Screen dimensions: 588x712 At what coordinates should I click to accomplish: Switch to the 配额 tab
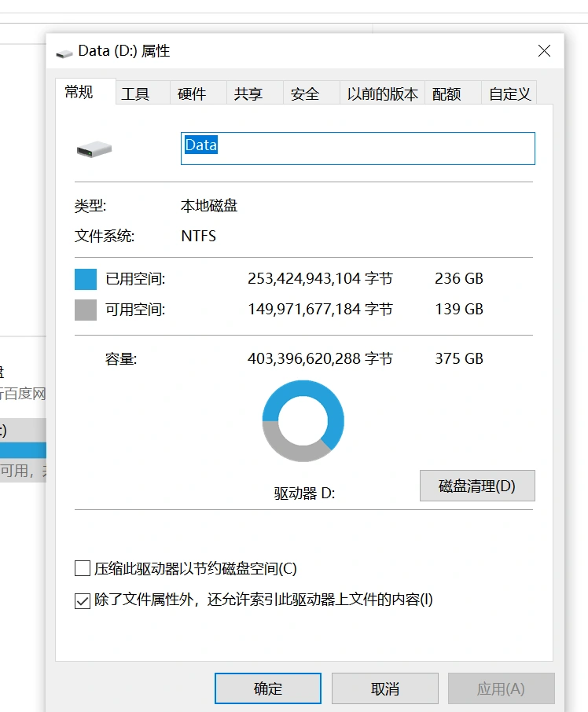point(447,94)
